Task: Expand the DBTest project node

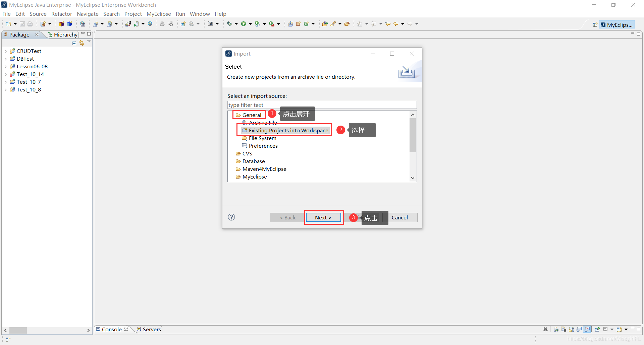Action: click(6, 59)
